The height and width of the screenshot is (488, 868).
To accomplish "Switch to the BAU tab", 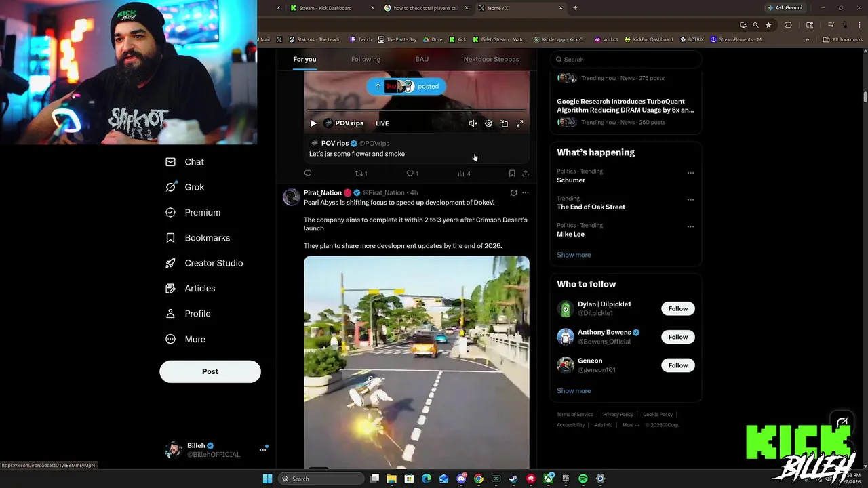I will tap(422, 59).
